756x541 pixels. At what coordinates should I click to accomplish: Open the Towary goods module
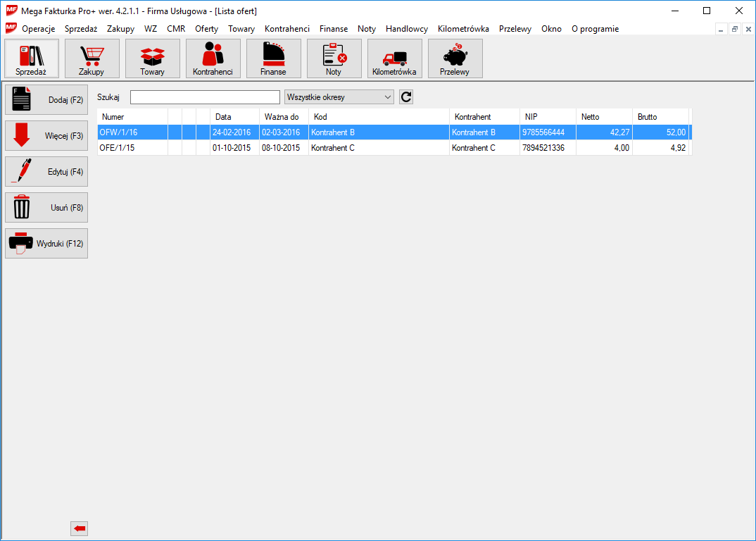153,58
